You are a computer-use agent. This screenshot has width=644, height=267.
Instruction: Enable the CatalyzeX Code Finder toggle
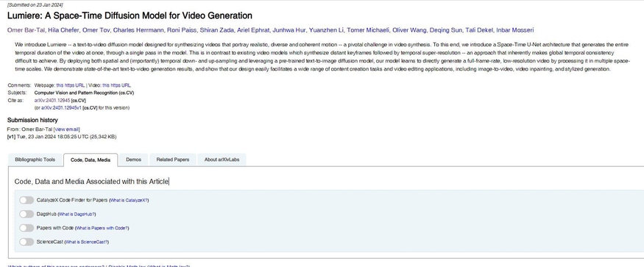(26, 200)
